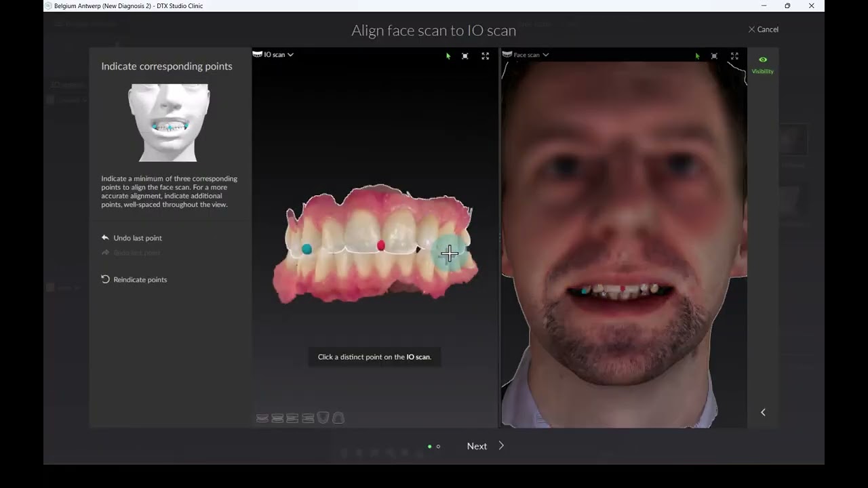Viewport: 868px width, 488px height.
Task: Click the DTX Studio Clinic window title text
Action: tap(128, 6)
